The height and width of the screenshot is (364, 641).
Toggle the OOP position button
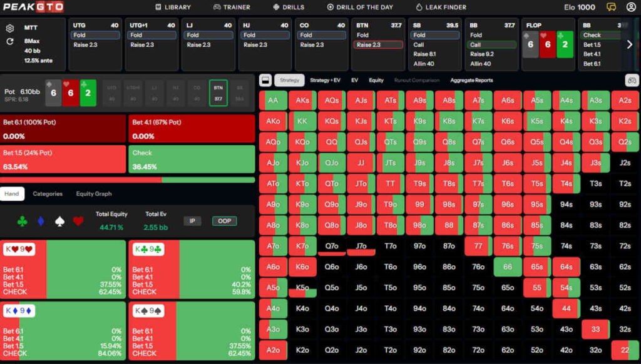tap(225, 221)
